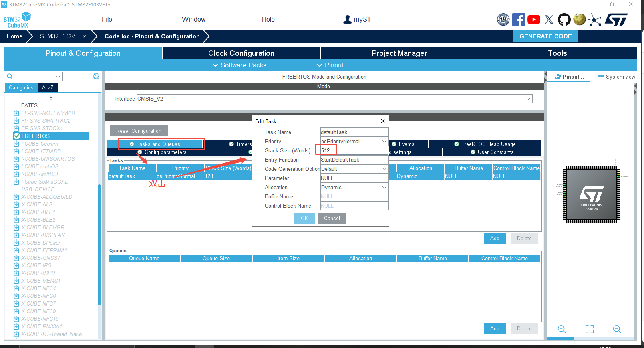Click the STM32F103VETx chip thumbnail

(x=592, y=194)
